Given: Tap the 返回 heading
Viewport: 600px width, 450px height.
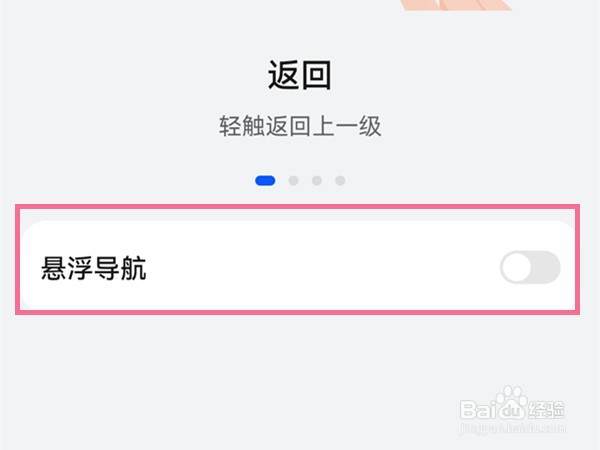Looking at the screenshot, I should (299, 75).
